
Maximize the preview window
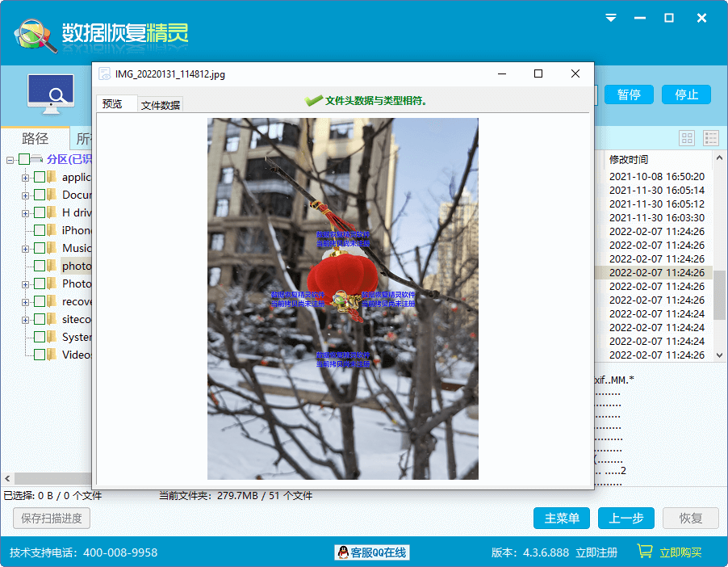[x=538, y=73]
